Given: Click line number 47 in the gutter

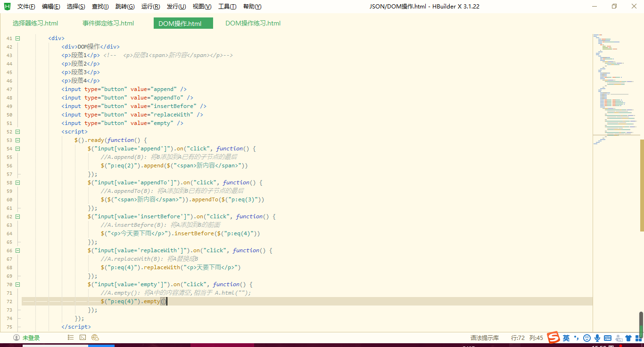Looking at the screenshot, I should pos(9,89).
